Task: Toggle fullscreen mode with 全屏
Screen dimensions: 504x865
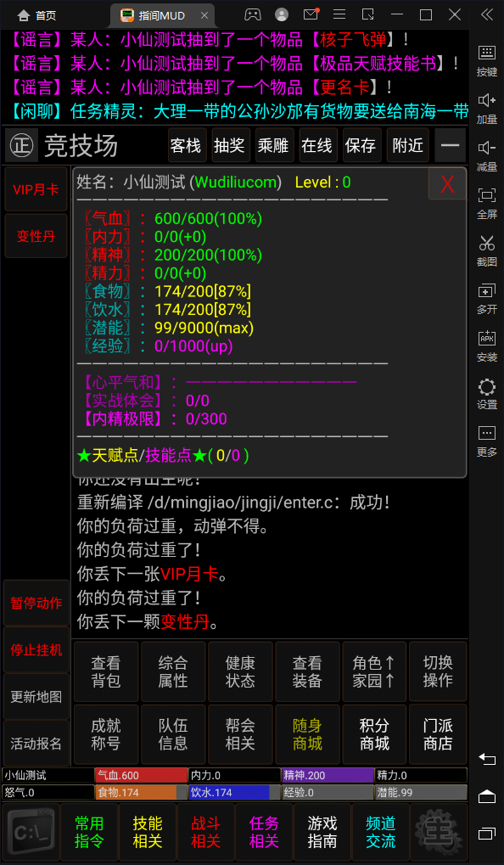Action: click(487, 204)
